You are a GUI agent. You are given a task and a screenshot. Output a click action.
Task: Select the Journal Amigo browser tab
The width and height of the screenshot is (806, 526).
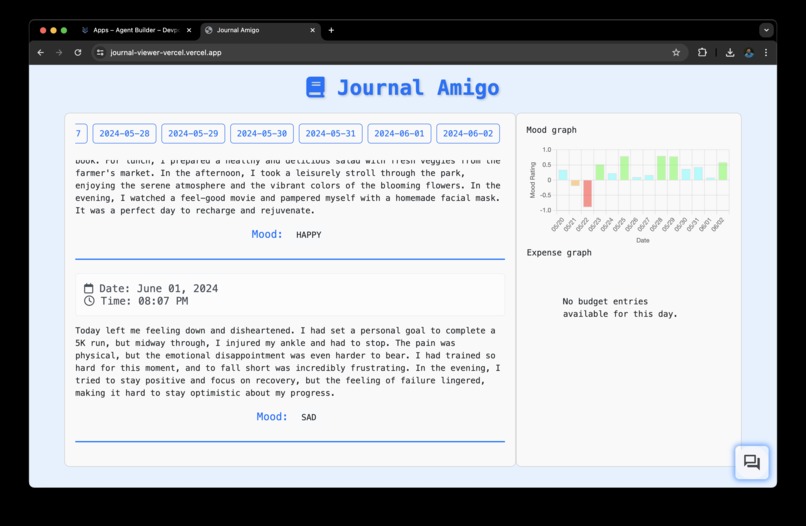click(260, 30)
